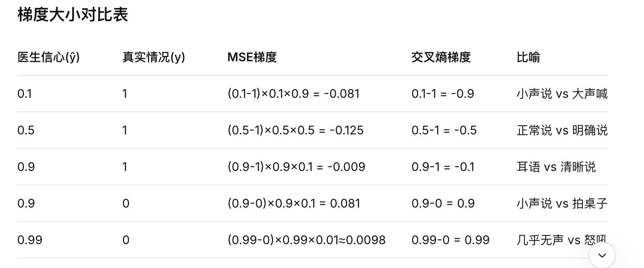Click the scroll-down chevron button
This screenshot has height=268, width=644.
[x=602, y=255]
